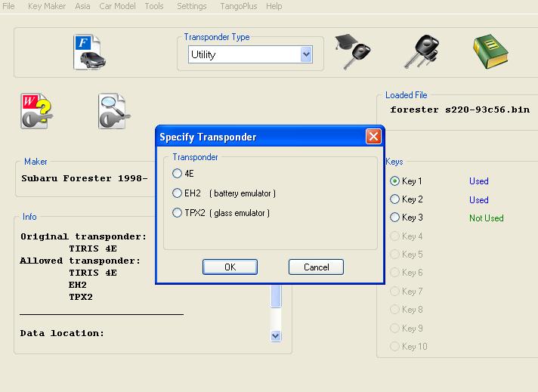
Task: Open the Car Model menu
Action: (117, 6)
